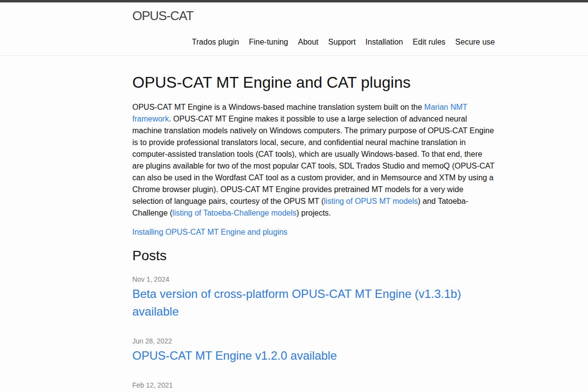
Task: Select Secure use in the navigation
Action: (474, 42)
